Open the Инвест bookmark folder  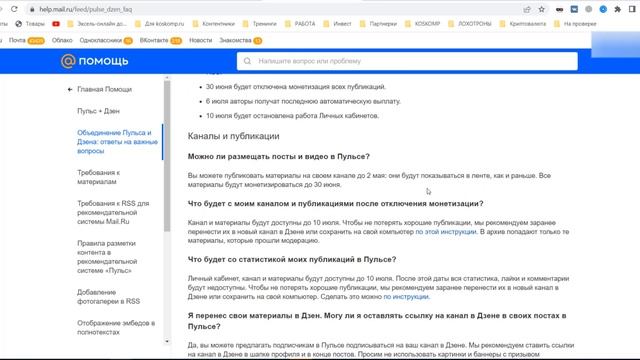pyautogui.click(x=338, y=24)
